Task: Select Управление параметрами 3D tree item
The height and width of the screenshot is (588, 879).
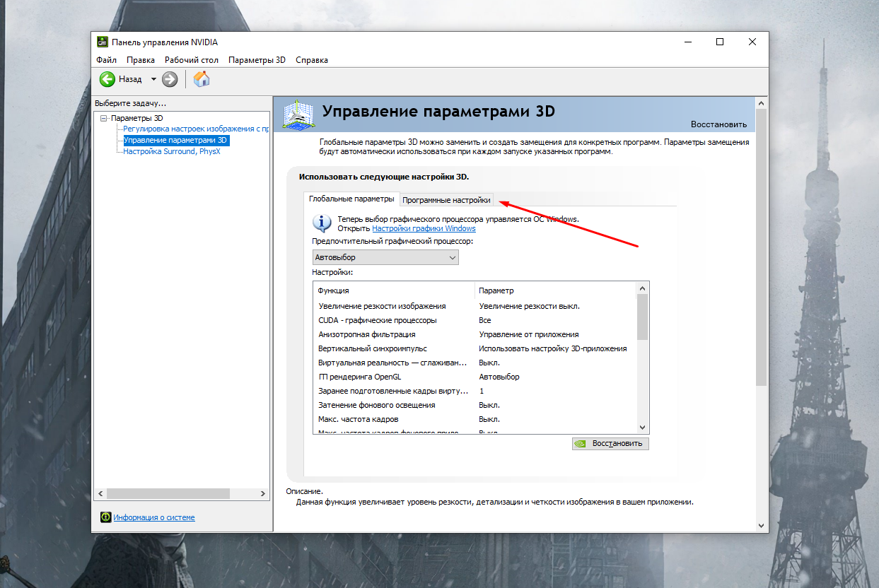Action: pos(175,140)
